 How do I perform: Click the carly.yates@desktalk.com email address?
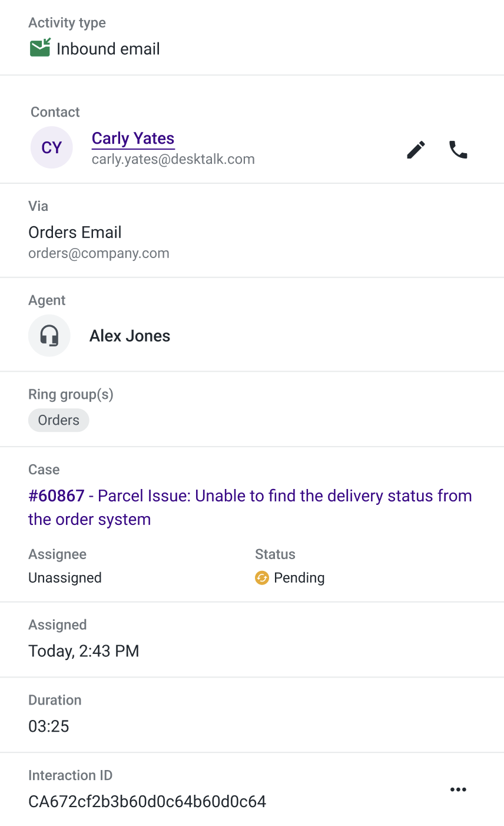coord(173,159)
